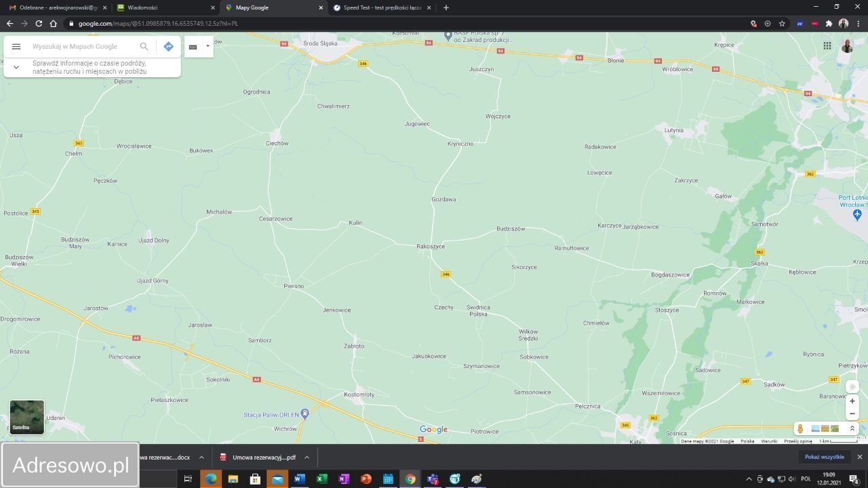Viewport: 868px width, 488px height.
Task: Zoom out on the map
Action: point(852,413)
